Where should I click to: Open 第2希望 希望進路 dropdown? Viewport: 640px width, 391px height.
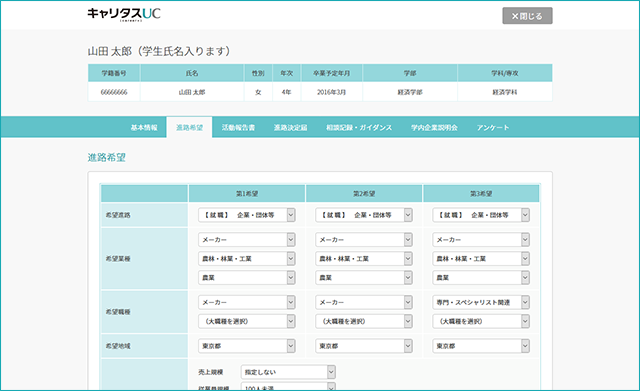[364, 215]
